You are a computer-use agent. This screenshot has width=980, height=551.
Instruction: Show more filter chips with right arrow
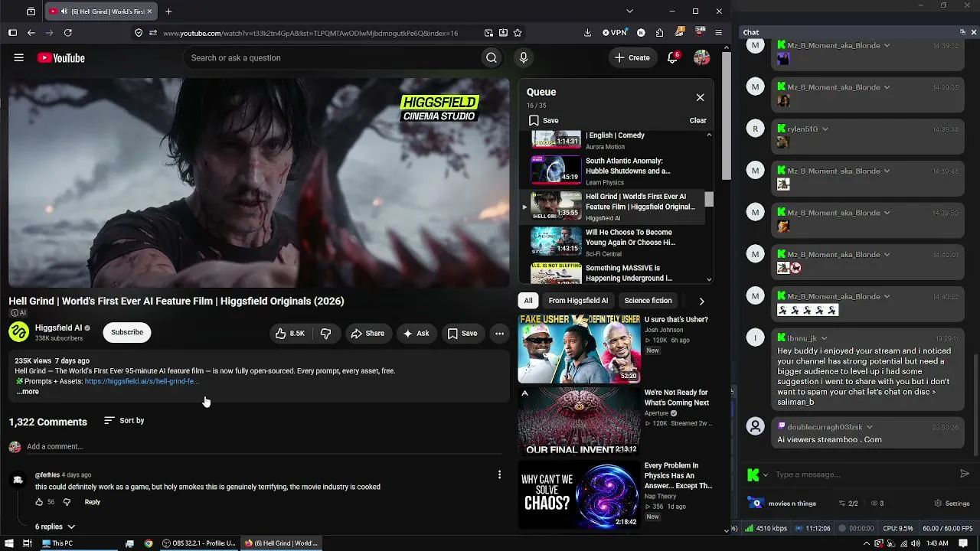(x=701, y=301)
